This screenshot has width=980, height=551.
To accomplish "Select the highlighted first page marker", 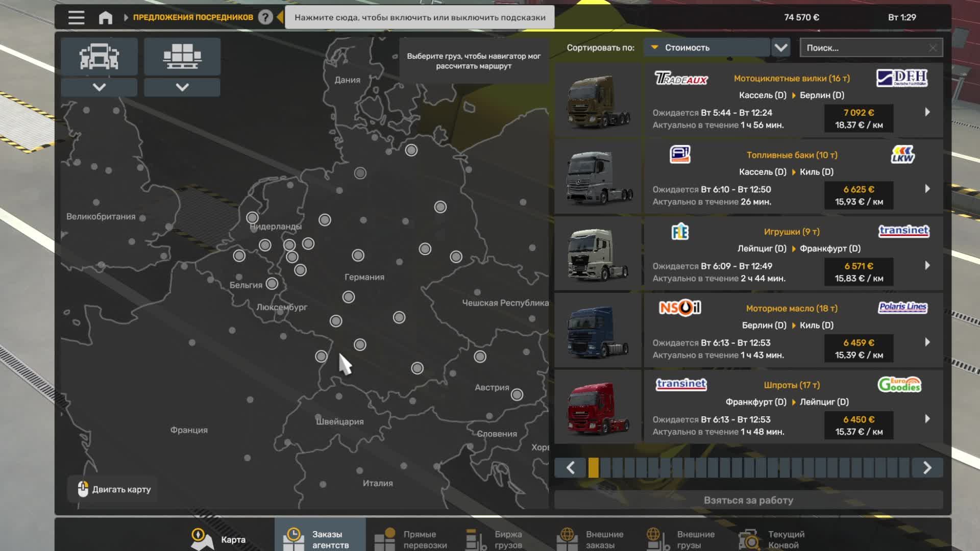I will [593, 467].
